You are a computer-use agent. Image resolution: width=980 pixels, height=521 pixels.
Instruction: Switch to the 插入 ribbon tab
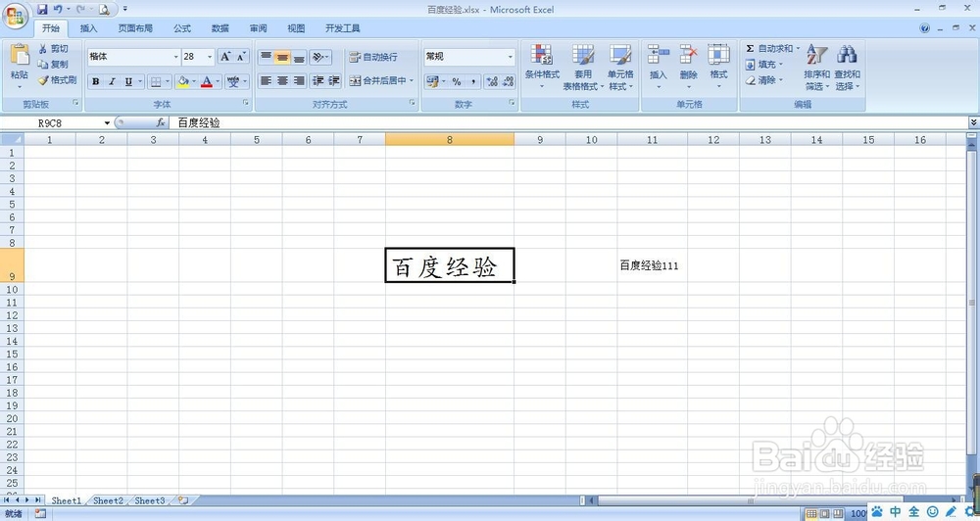[x=89, y=28]
